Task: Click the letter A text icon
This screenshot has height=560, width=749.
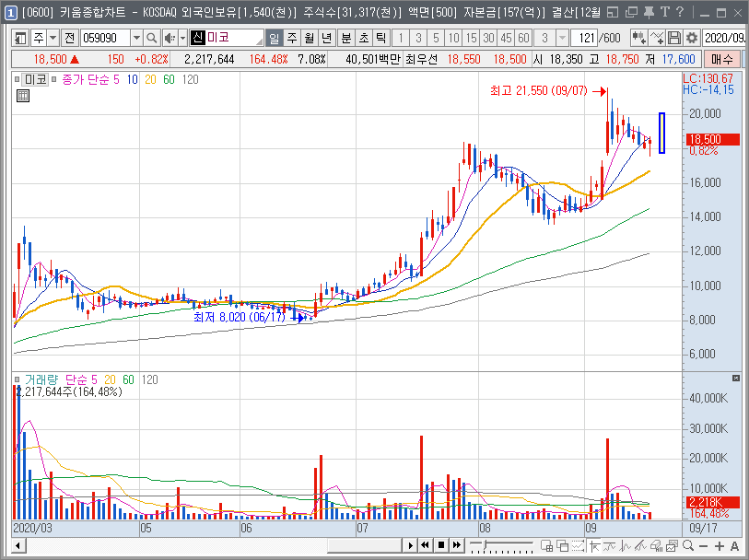Action: click(x=734, y=545)
